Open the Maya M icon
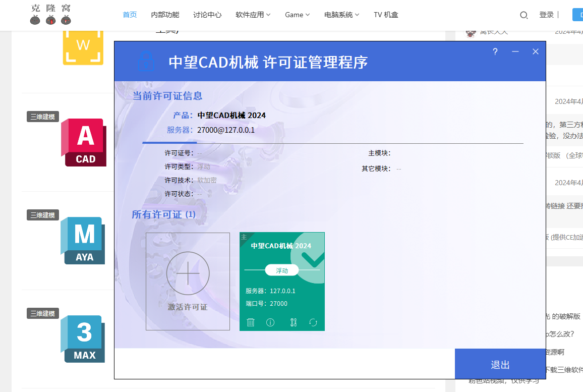 coord(83,241)
